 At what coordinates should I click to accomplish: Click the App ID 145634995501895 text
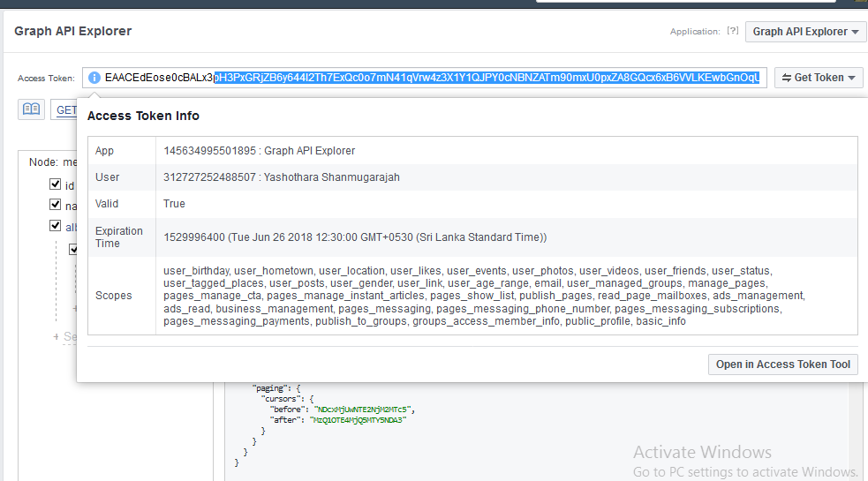click(210, 151)
